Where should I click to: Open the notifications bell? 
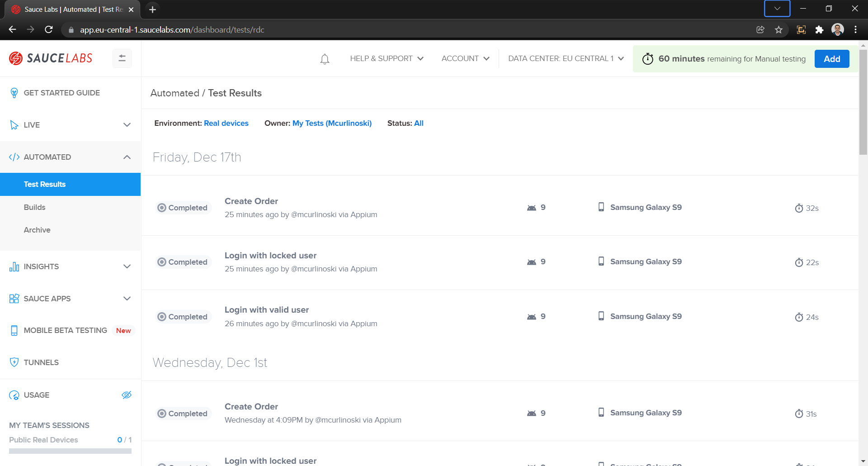pos(325,59)
